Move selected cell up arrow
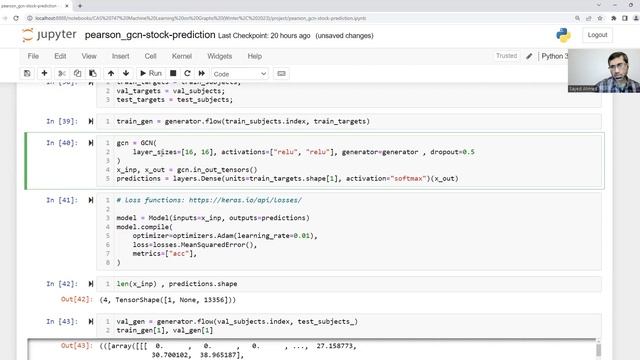This screenshot has width=640, height=360. [x=111, y=73]
